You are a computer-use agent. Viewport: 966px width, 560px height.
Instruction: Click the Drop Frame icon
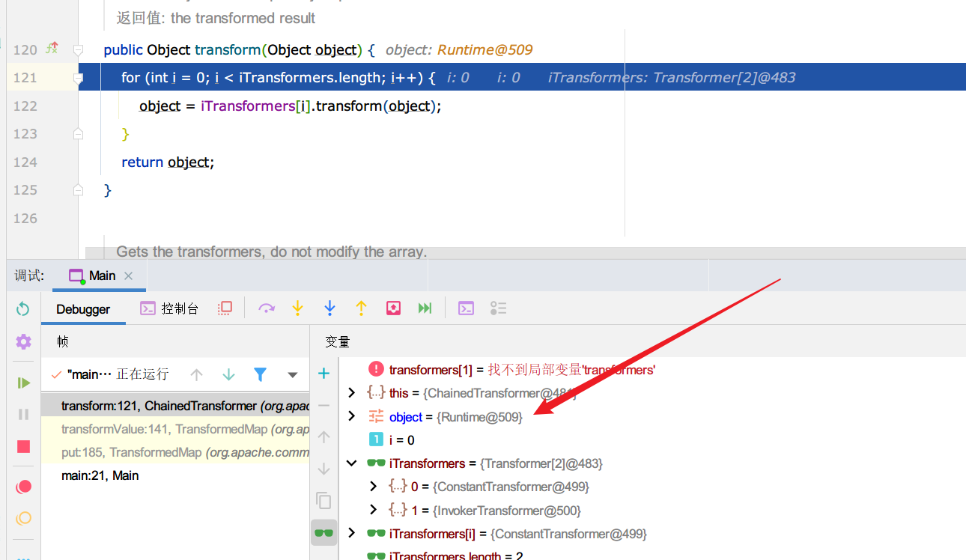point(393,308)
